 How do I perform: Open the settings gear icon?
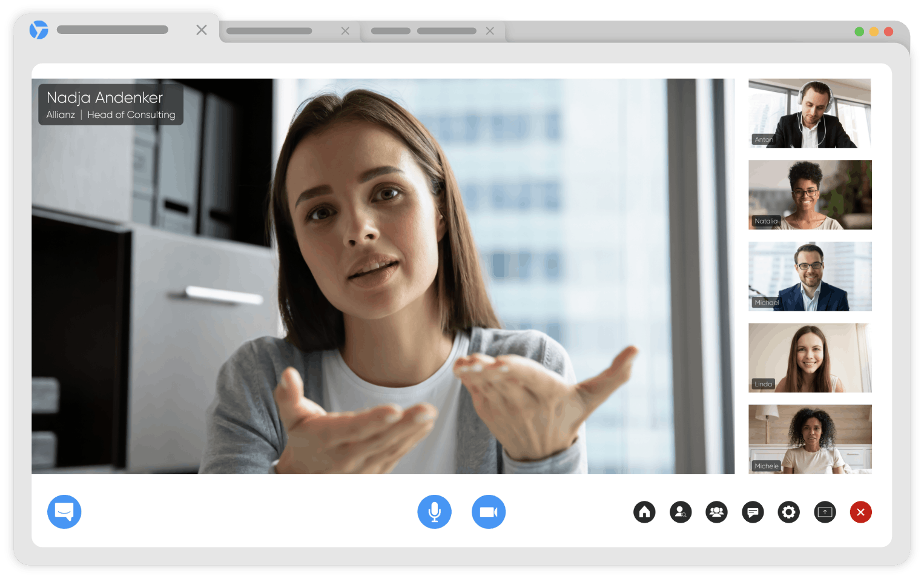coord(789,512)
